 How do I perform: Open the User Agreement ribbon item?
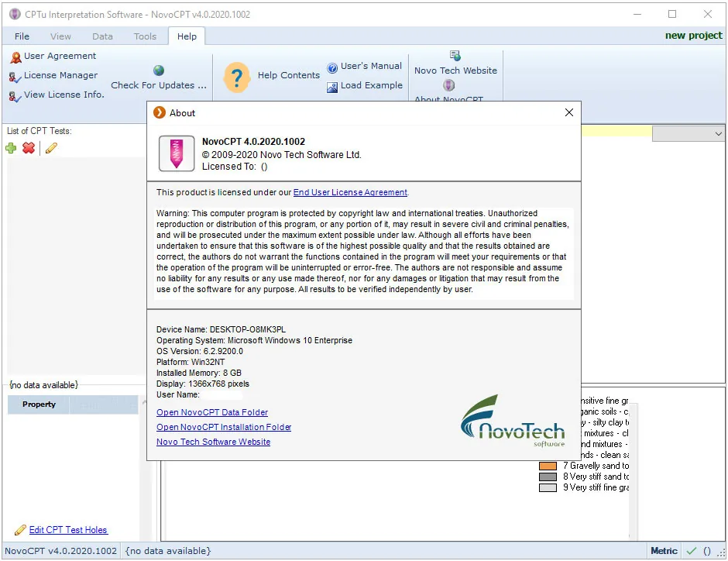(53, 57)
